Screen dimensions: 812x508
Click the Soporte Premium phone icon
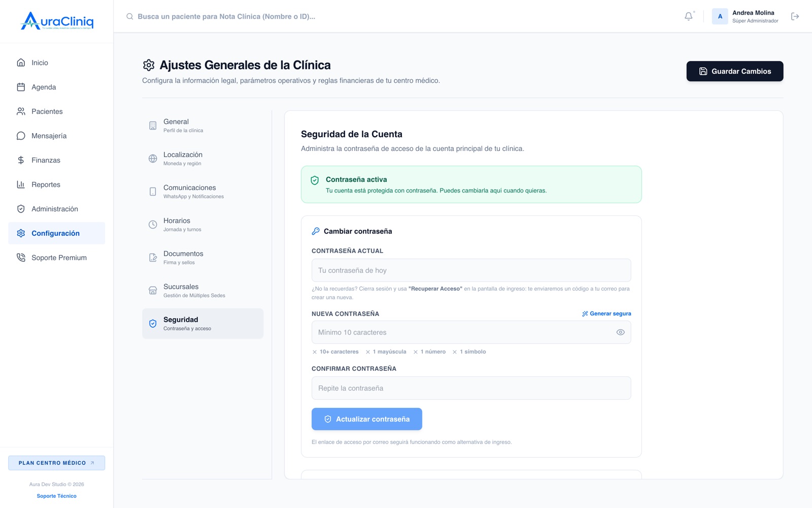(x=21, y=258)
